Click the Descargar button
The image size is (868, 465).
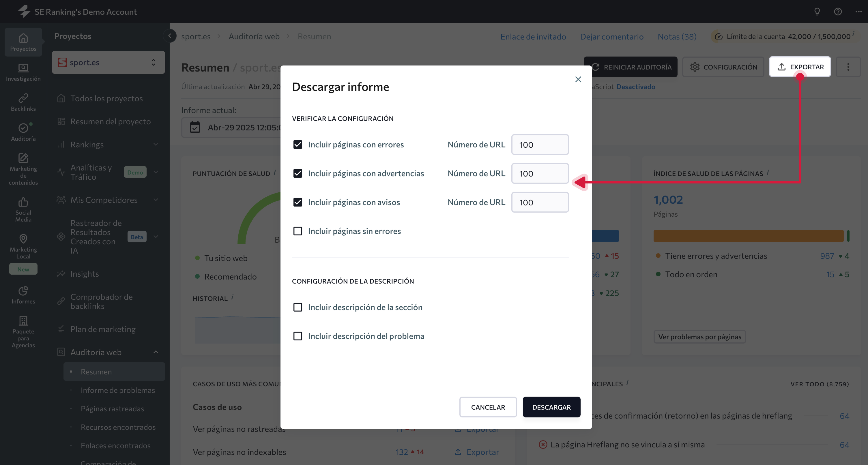point(551,407)
